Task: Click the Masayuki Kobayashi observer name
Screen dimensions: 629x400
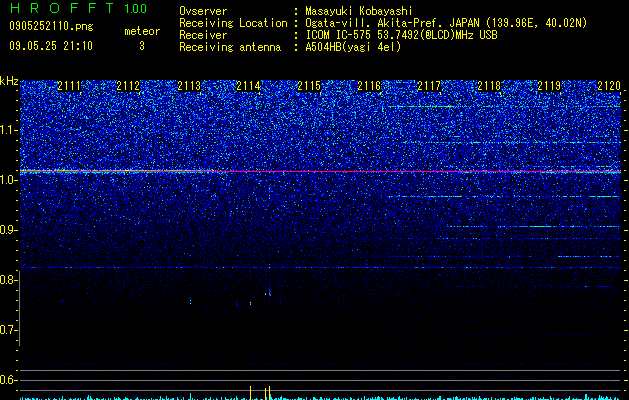Action: point(359,11)
